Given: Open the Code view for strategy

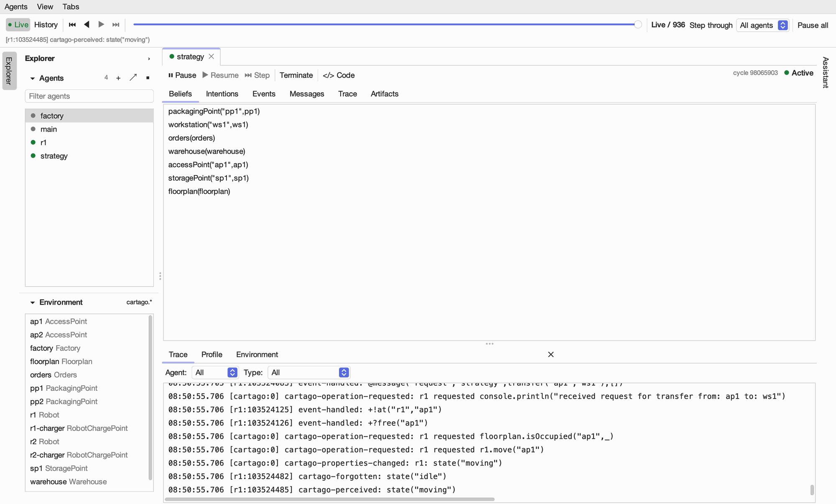Looking at the screenshot, I should [x=339, y=75].
